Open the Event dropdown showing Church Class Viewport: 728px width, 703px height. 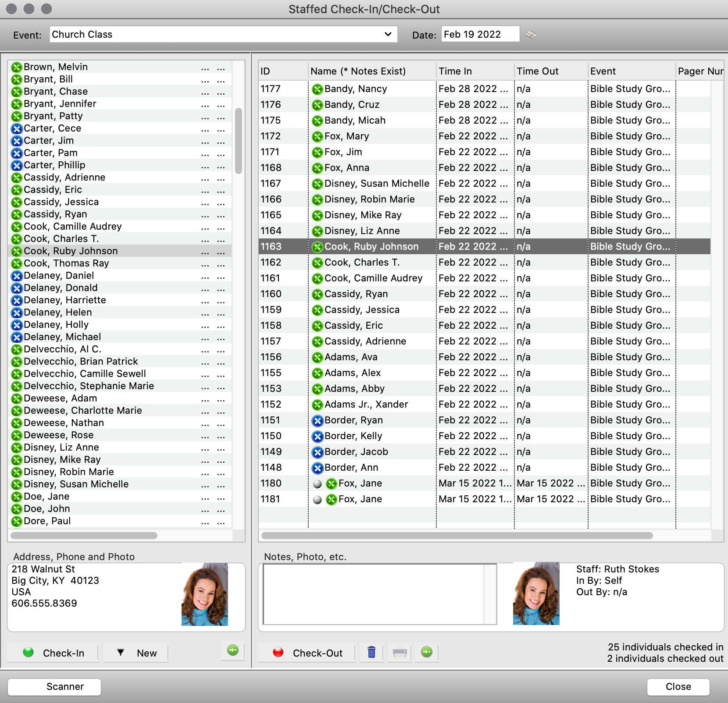coord(224,34)
